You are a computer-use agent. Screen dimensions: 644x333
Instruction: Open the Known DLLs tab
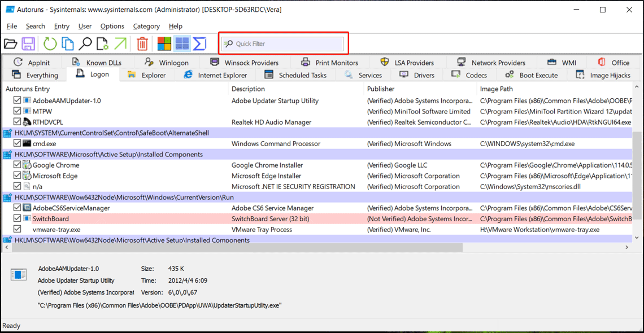coord(97,62)
